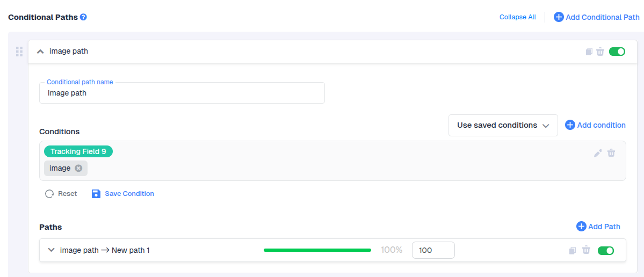Click the path weight field showing 100
The width and height of the screenshot is (644, 277).
tap(433, 250)
